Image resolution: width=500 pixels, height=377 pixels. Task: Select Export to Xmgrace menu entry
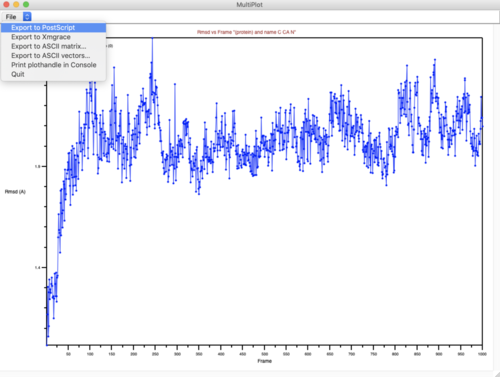click(53, 37)
